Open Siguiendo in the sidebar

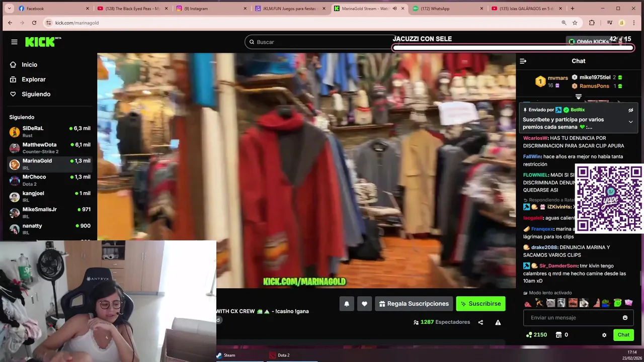point(30,94)
